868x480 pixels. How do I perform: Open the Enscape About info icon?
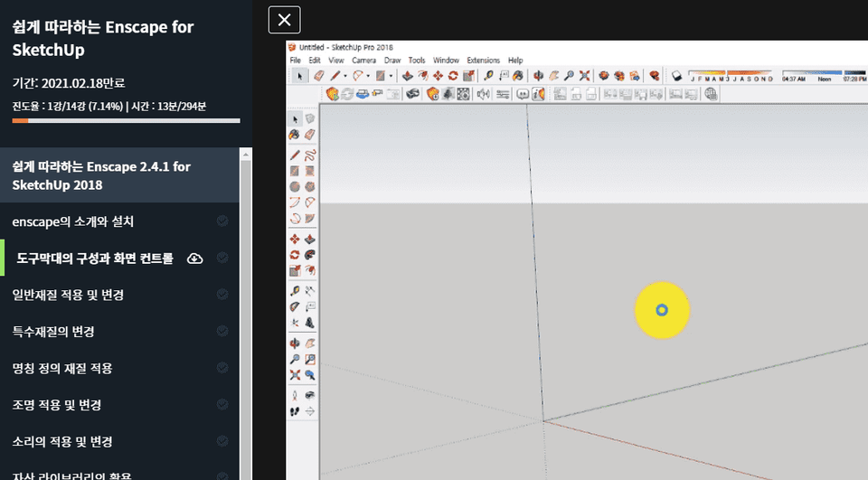[x=538, y=94]
